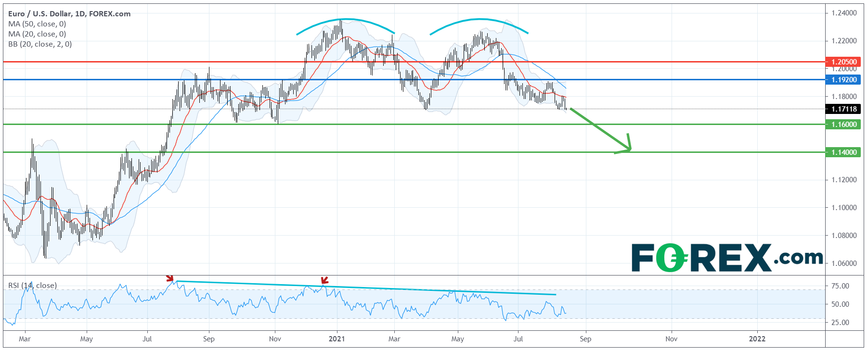This screenshot has width=868, height=351.
Task: Click the red 1.20500 price label
Action: coord(843,62)
